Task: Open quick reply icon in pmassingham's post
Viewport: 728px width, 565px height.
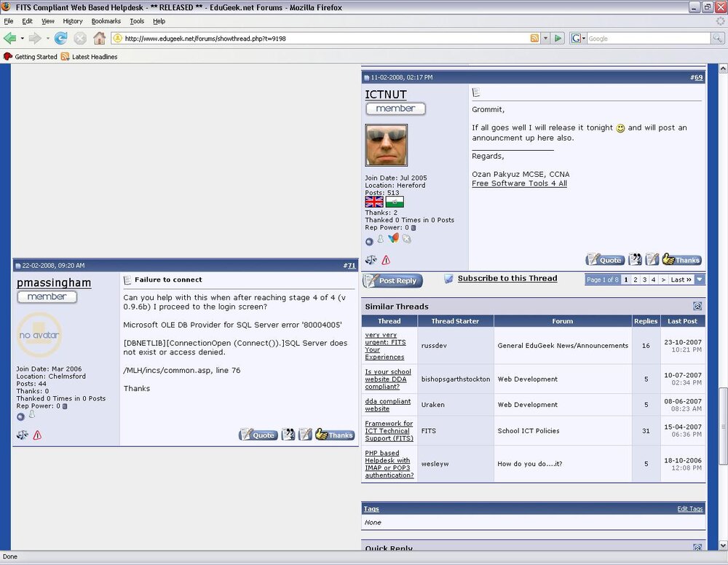Action: coord(305,435)
